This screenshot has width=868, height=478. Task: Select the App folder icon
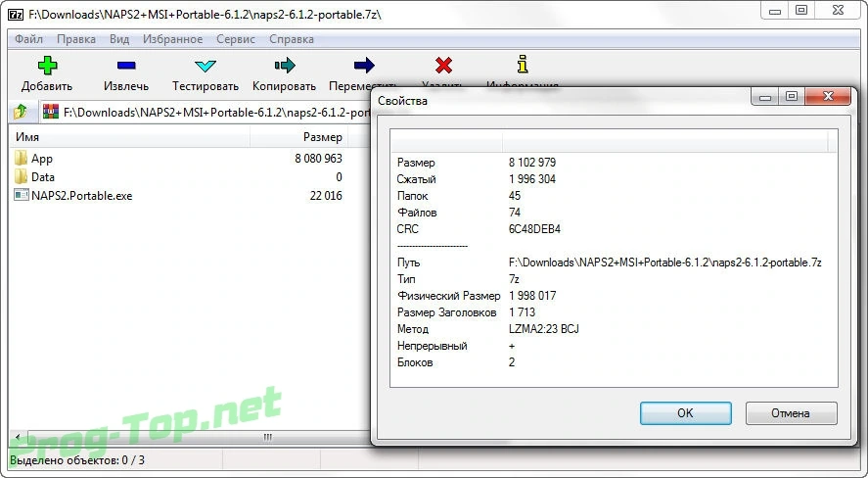coord(21,159)
